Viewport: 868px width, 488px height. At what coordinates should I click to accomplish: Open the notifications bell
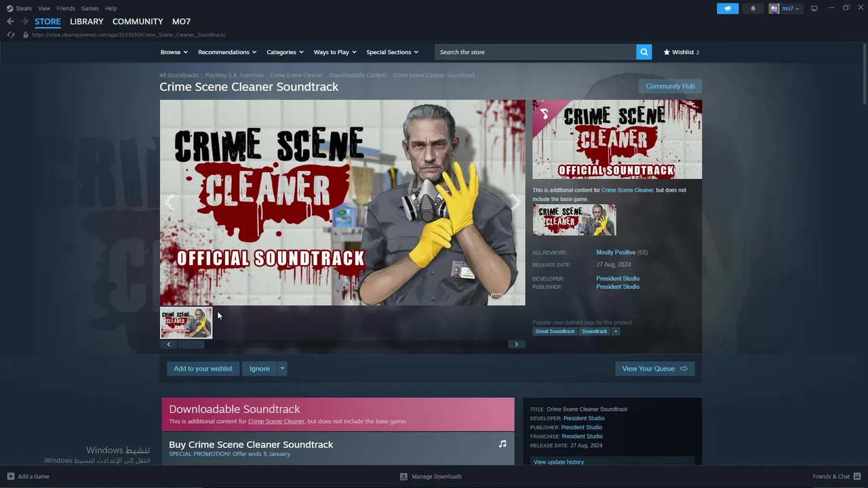tap(753, 8)
